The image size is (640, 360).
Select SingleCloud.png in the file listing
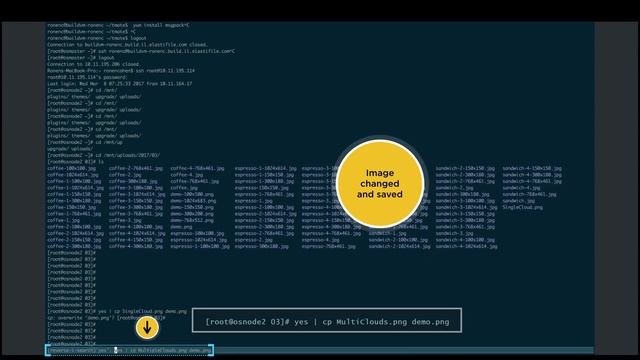point(522,207)
